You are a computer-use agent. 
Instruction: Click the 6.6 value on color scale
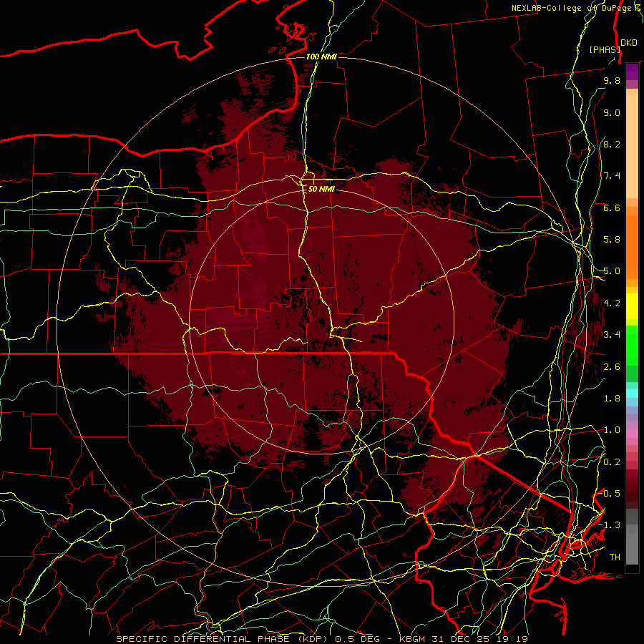[612, 208]
